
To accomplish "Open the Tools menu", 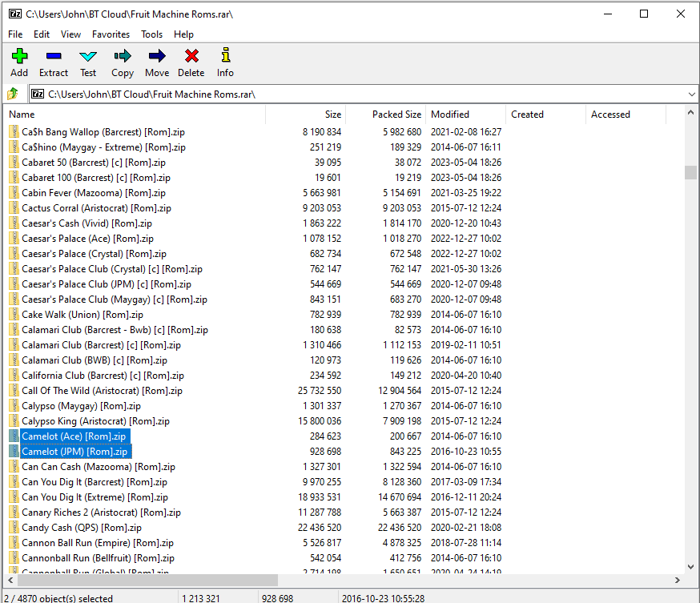I will (x=152, y=34).
